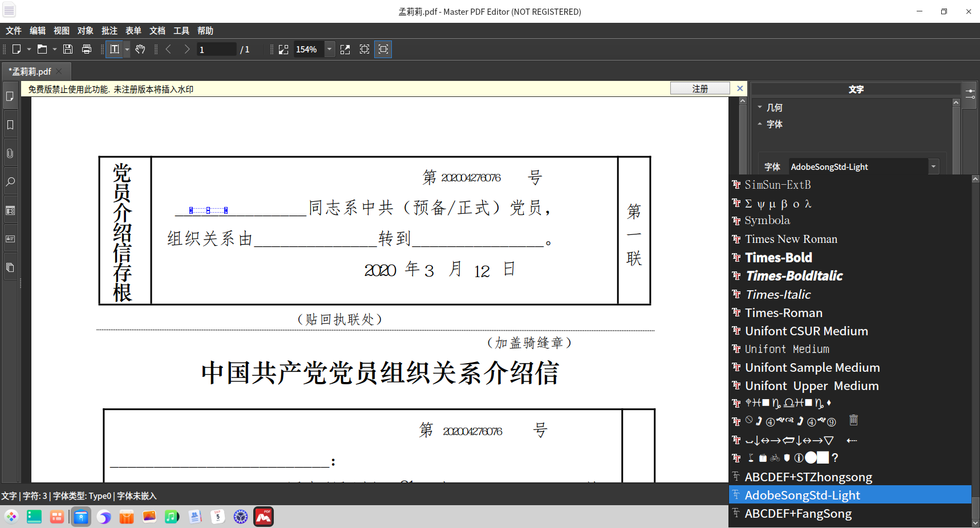This screenshot has width=980, height=528.
Task: Launch Master PDF Editor taskbar icon
Action: pos(264,517)
